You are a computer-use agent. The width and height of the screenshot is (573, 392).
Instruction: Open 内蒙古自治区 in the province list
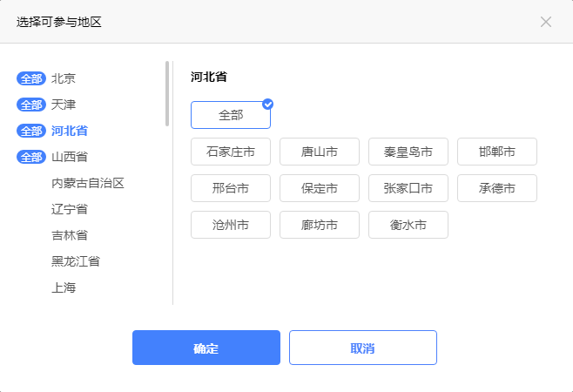[88, 183]
